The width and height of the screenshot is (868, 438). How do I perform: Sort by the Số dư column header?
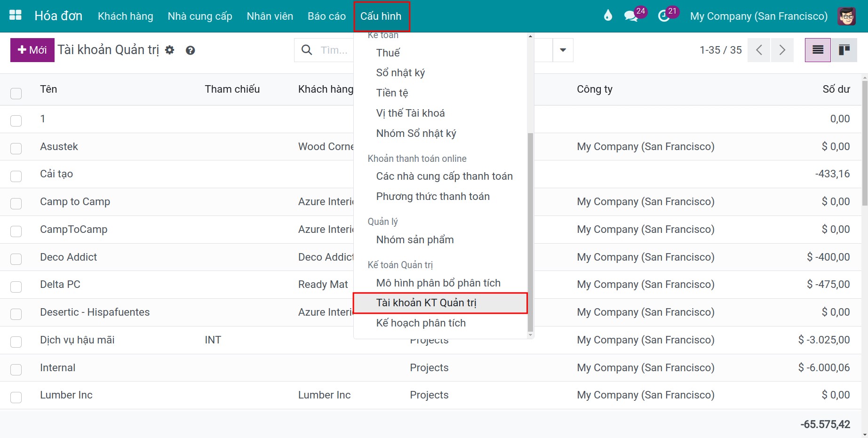pos(836,89)
